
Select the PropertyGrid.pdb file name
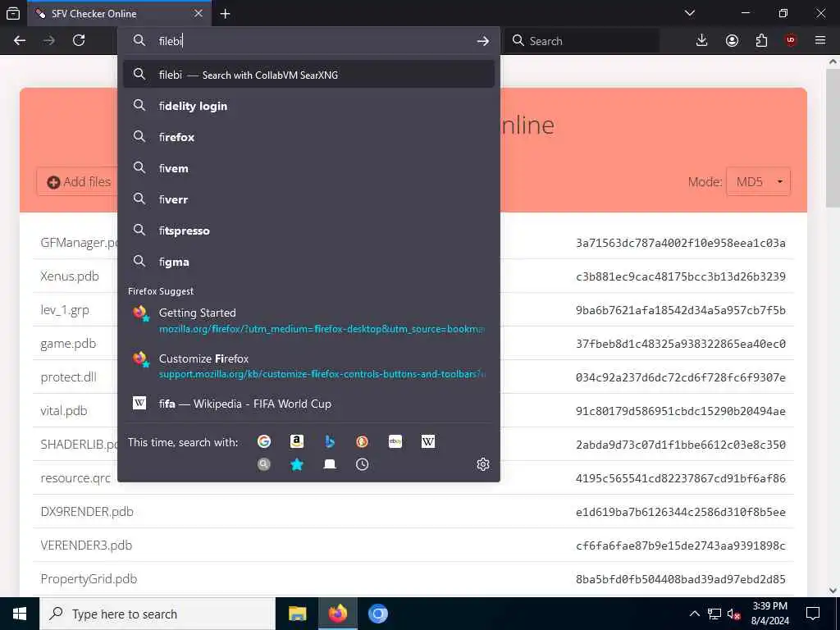click(89, 579)
